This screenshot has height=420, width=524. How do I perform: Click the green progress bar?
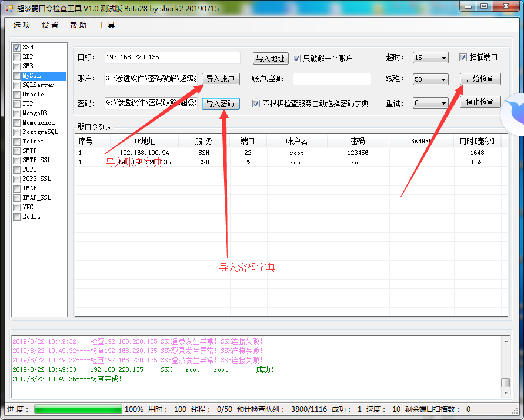[78, 409]
